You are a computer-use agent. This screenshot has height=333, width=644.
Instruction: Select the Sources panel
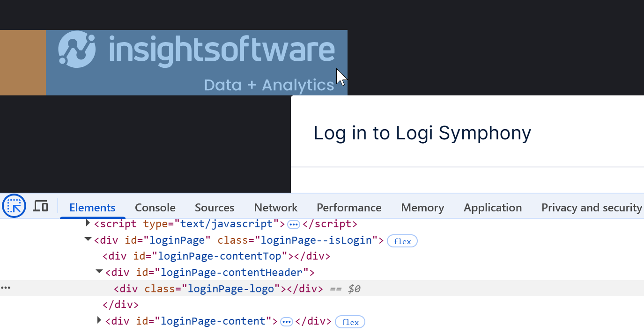coord(214,207)
